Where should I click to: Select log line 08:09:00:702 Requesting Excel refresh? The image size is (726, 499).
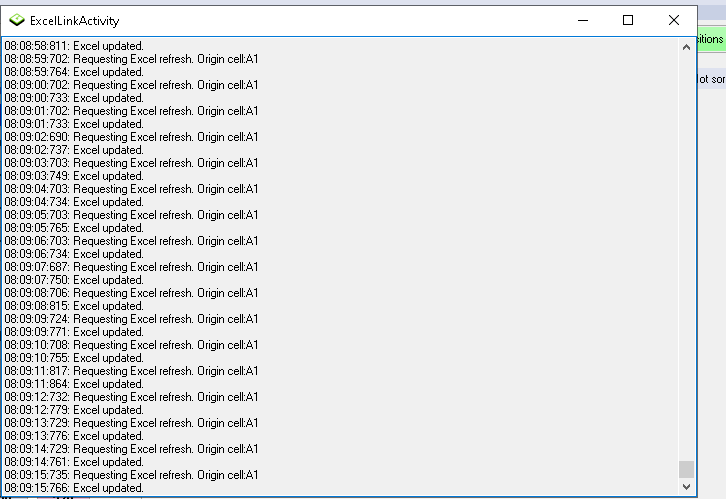(x=131, y=85)
